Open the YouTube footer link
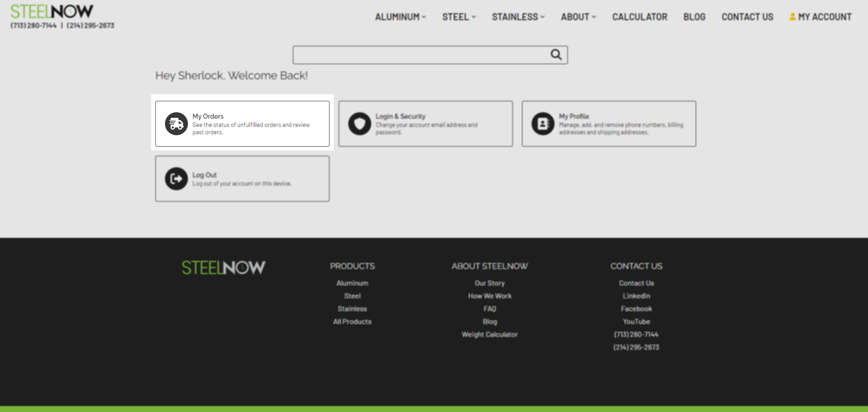 pyautogui.click(x=637, y=322)
